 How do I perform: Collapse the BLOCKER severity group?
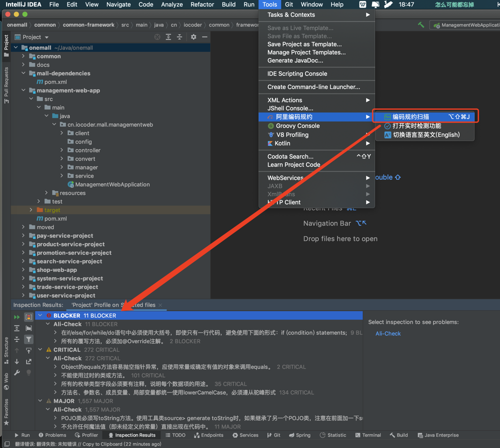pyautogui.click(x=40, y=315)
